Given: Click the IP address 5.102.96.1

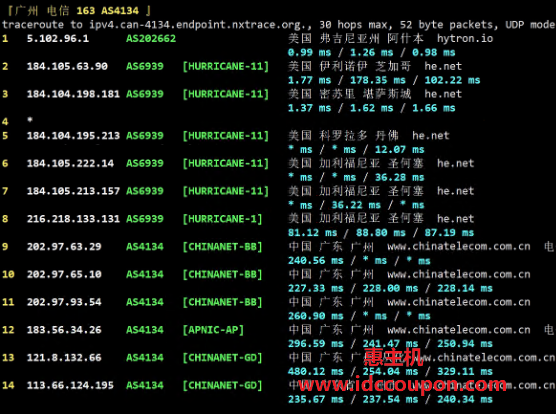Looking at the screenshot, I should click(58, 39).
